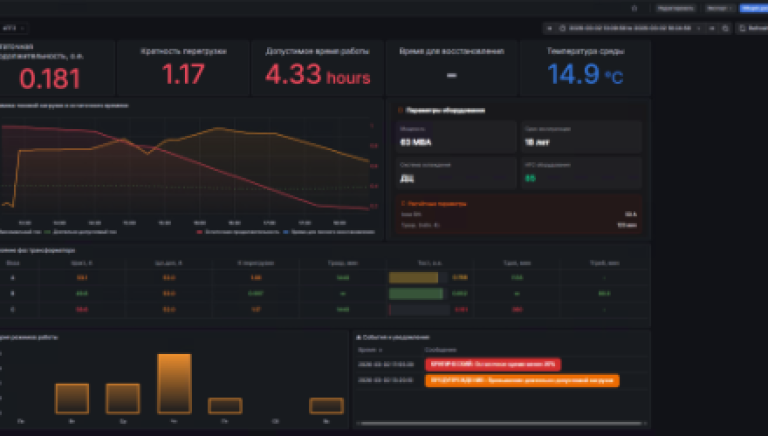Click the red critical alert message
The width and height of the screenshot is (768, 436).
[492, 364]
